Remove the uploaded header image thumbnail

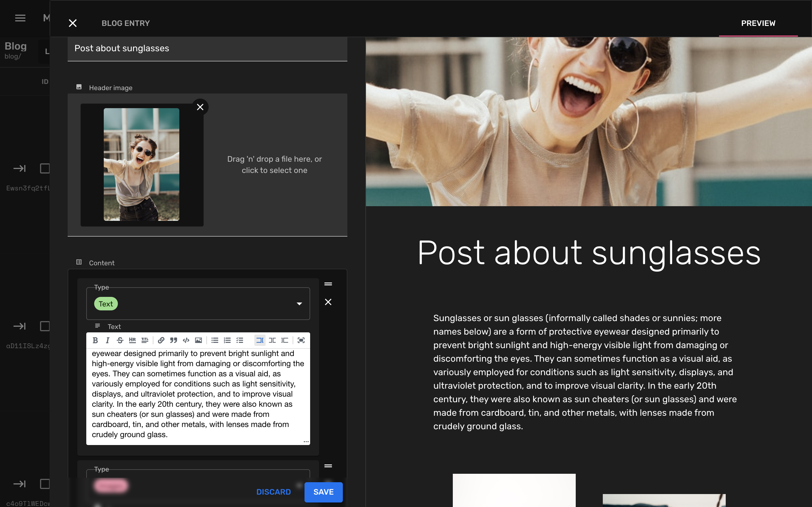(x=200, y=107)
